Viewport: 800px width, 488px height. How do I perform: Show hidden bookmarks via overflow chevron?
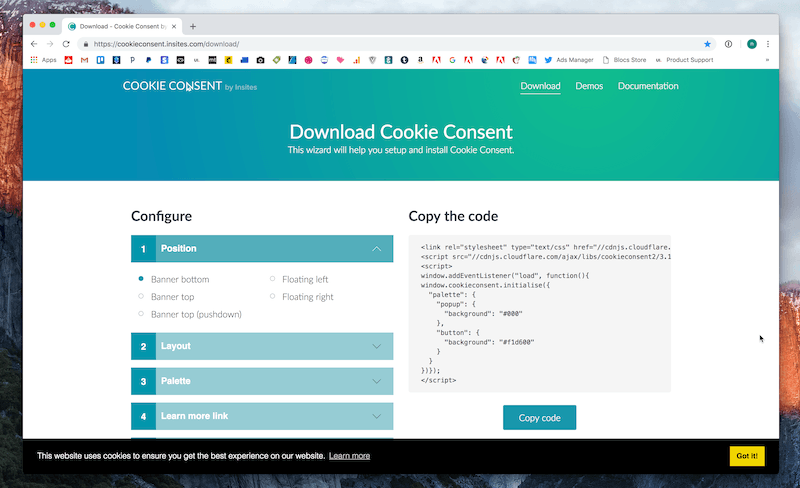767,60
